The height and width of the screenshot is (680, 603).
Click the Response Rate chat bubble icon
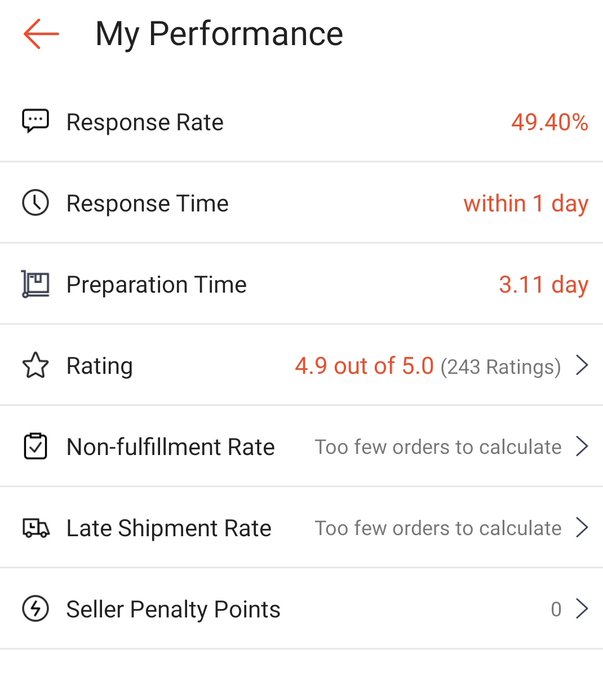point(35,122)
